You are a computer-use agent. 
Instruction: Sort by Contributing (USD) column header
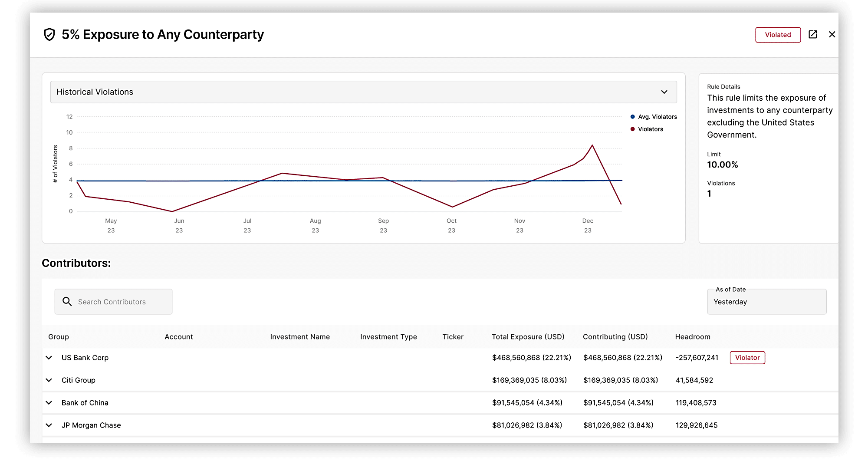(x=615, y=337)
